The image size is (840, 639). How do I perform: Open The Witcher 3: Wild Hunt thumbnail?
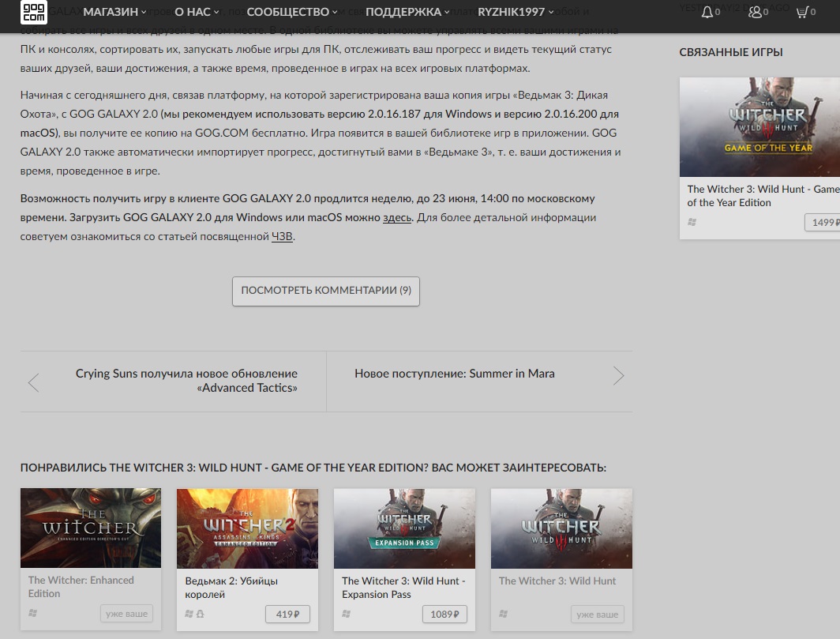point(561,528)
